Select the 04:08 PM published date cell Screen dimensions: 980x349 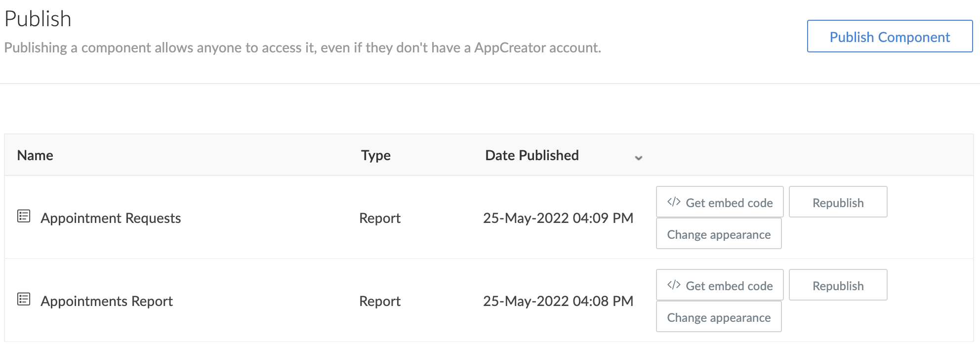click(558, 301)
